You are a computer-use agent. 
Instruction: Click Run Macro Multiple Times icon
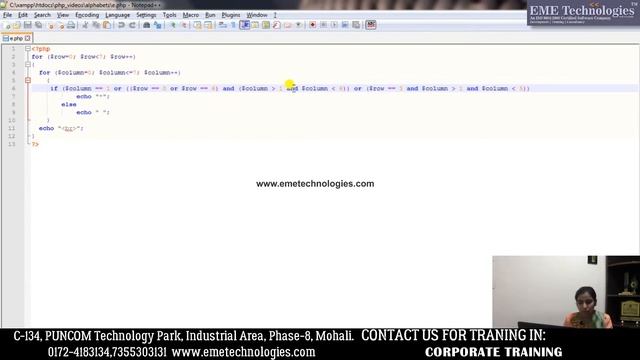(x=345, y=25)
